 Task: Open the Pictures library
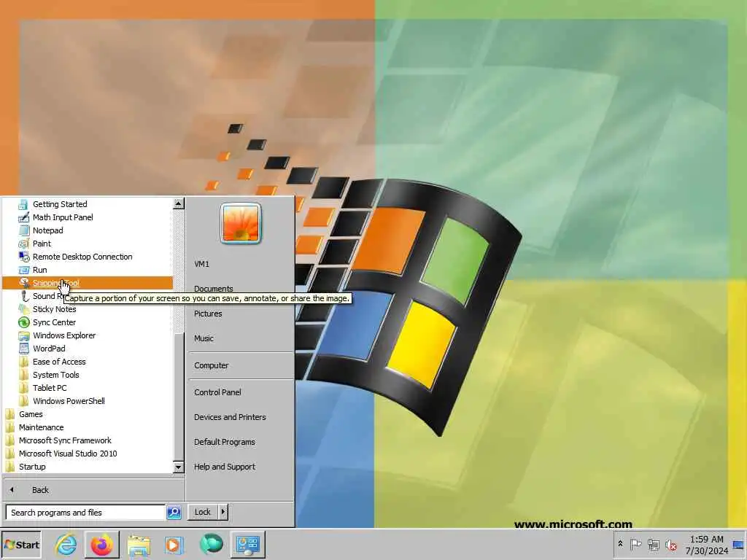(x=208, y=314)
